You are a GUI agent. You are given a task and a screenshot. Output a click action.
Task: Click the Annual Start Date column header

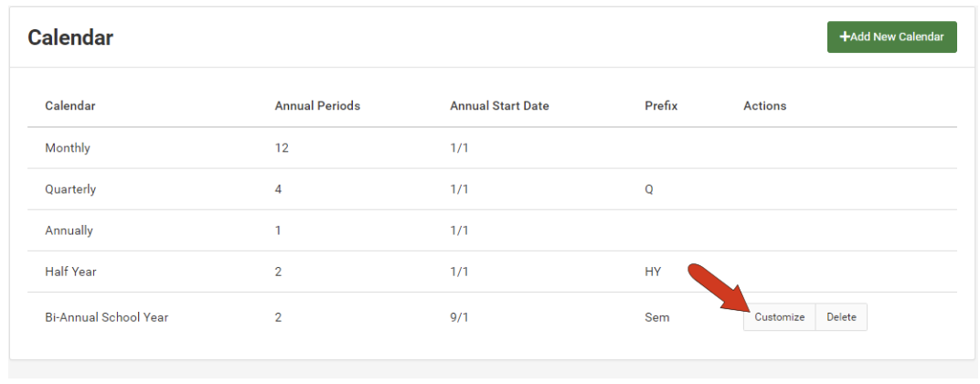coord(499,106)
